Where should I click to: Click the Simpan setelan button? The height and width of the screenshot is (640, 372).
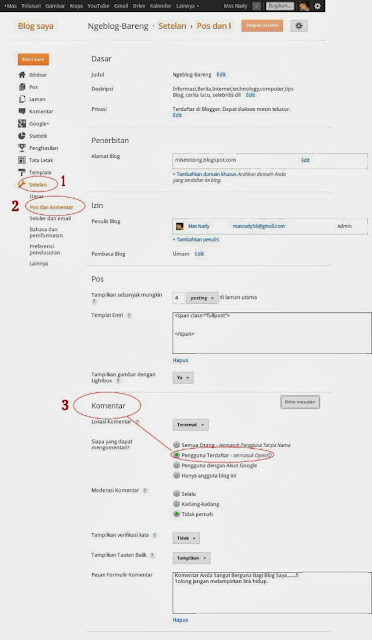262,26
